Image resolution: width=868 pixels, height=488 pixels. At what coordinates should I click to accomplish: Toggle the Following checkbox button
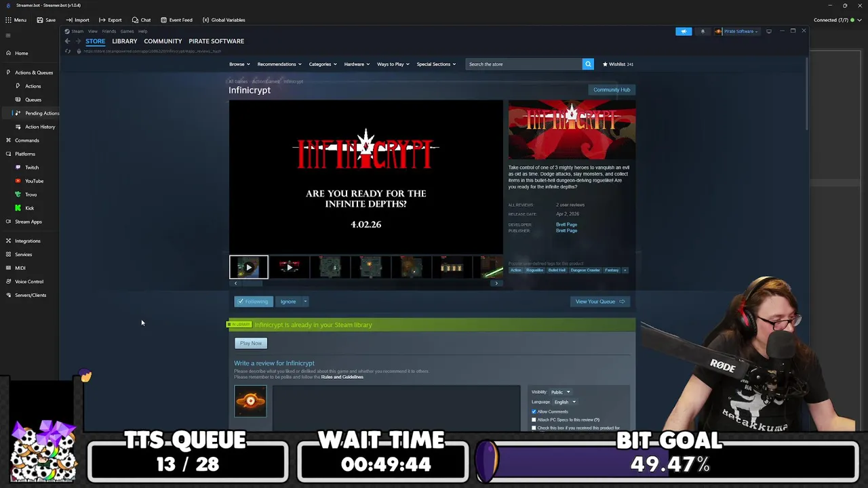(254, 302)
